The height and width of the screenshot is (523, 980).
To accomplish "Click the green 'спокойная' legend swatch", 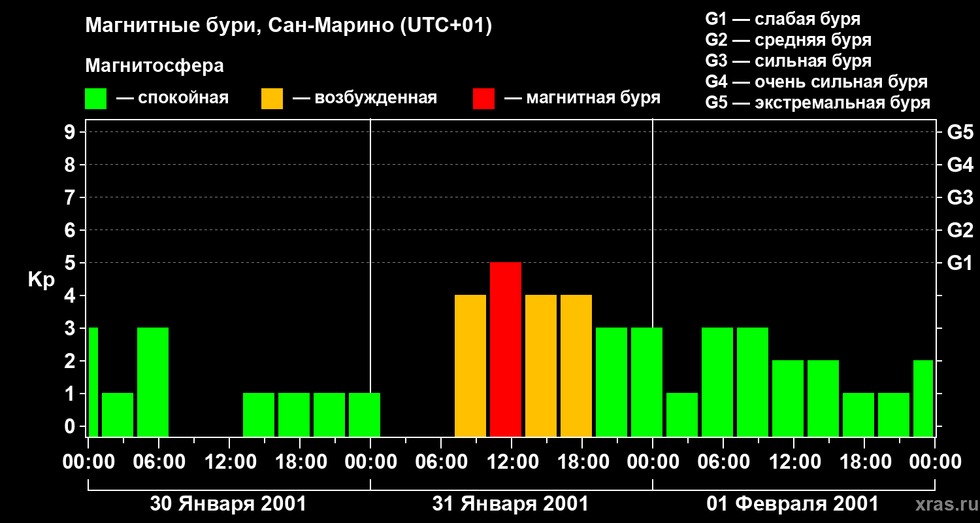I will (95, 99).
